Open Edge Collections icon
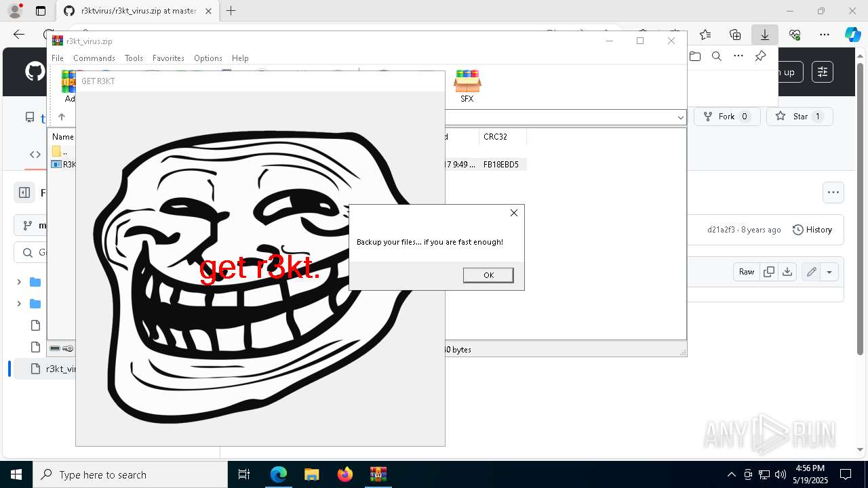This screenshot has height=488, width=868. (735, 35)
